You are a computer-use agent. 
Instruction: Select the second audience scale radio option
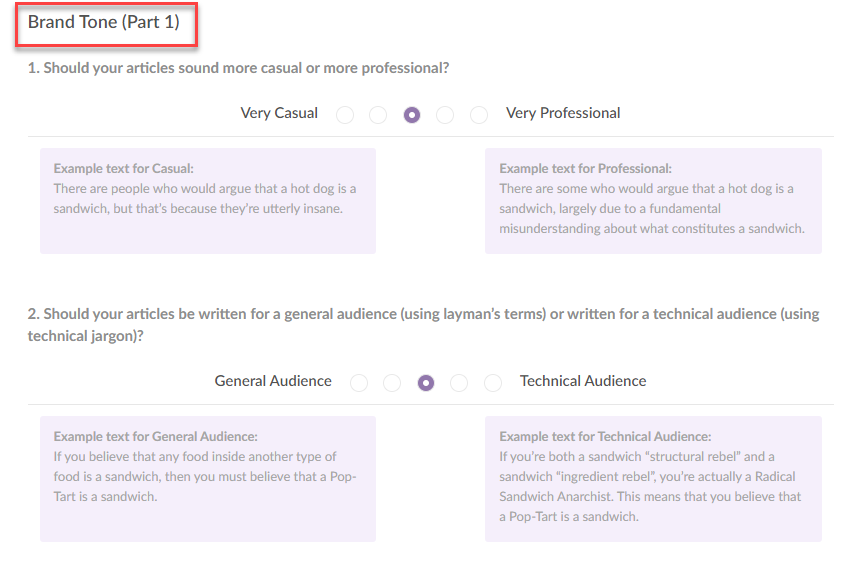(x=392, y=382)
